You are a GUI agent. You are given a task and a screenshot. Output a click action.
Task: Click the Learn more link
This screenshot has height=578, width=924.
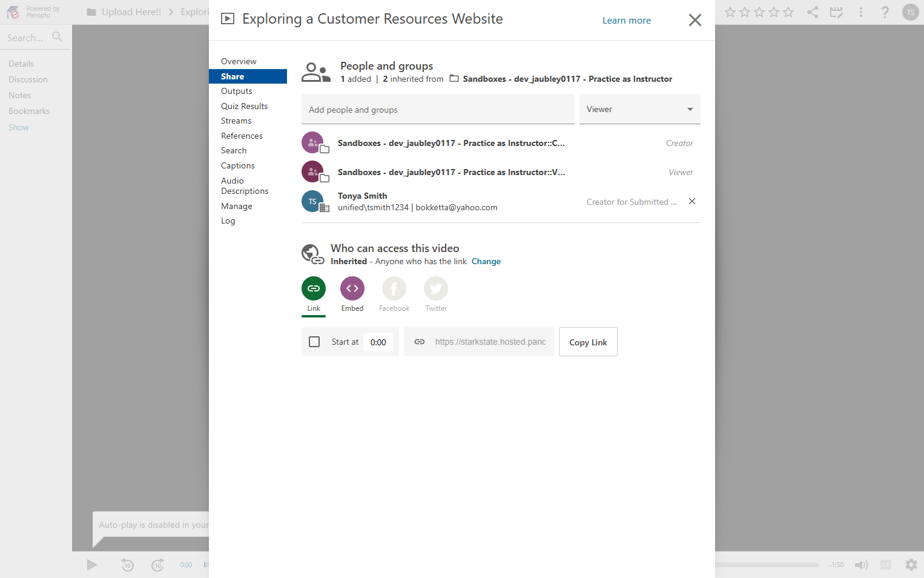pyautogui.click(x=627, y=21)
